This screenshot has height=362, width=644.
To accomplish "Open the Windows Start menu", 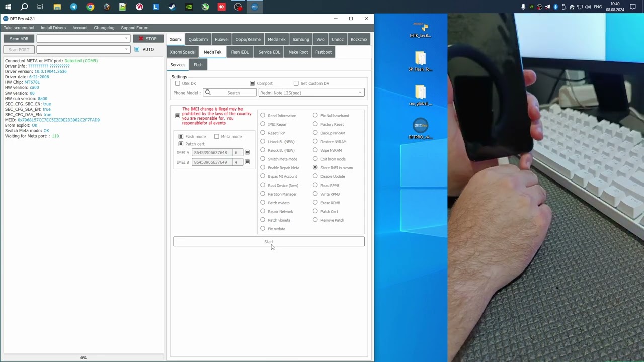I will 8,7.
